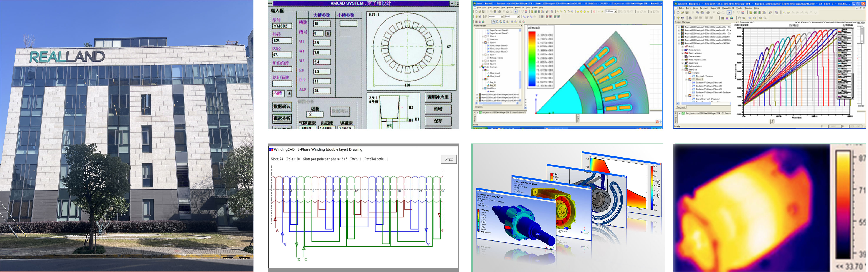Click the Rotate view icon in the 3D Modeler toolbar
Image resolution: width=868 pixels, height=272 pixels.
tap(497, 22)
